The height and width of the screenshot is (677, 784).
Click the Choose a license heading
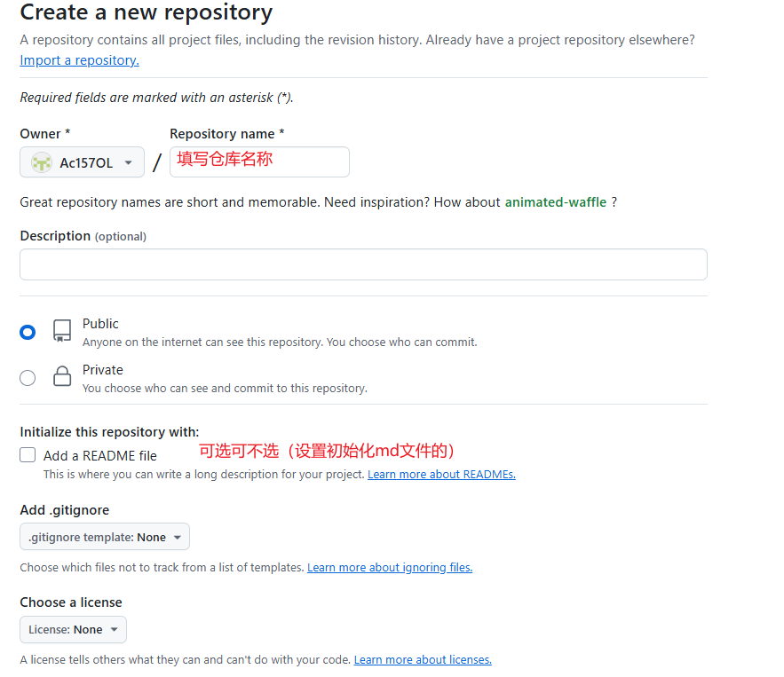tap(71, 602)
